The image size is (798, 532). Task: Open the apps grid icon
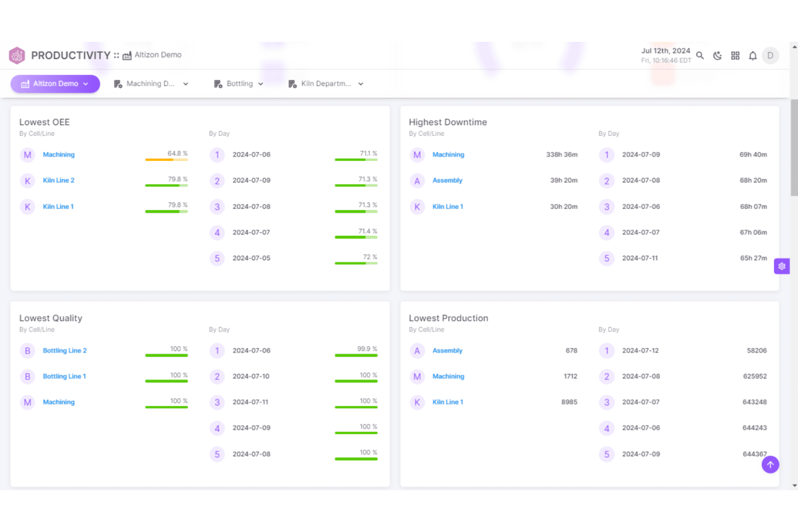(x=735, y=56)
